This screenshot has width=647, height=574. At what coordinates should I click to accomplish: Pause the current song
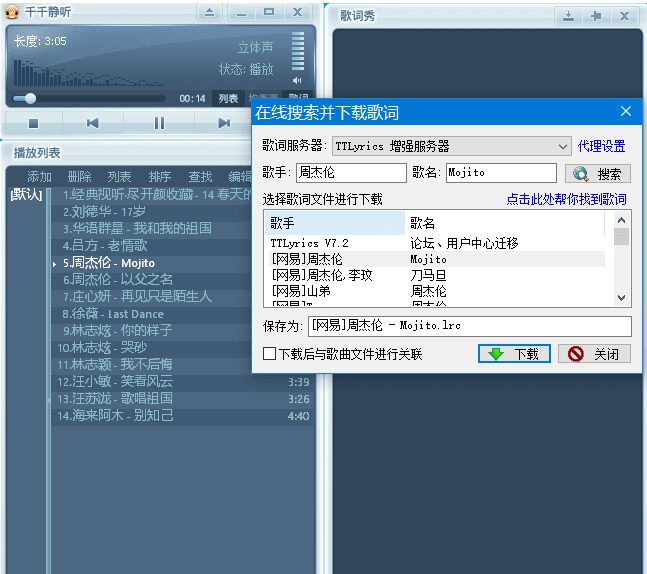click(159, 123)
